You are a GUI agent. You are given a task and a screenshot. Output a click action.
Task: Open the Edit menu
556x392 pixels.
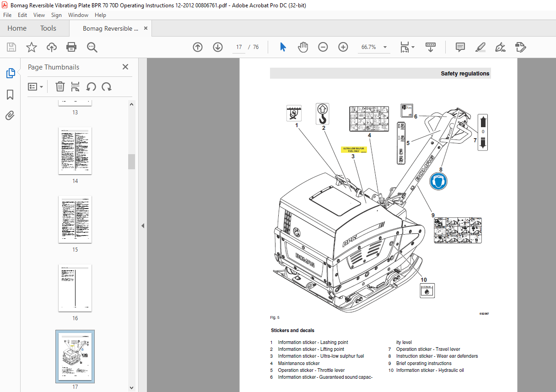tap(23, 15)
